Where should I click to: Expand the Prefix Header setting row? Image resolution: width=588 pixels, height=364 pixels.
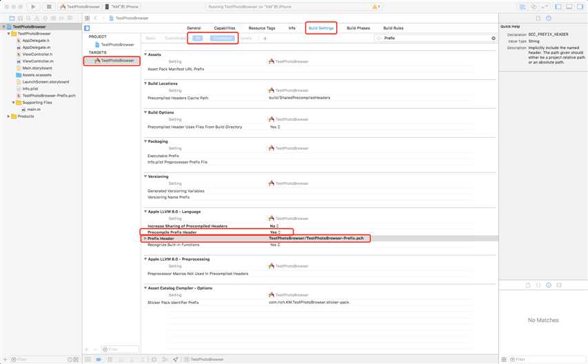pos(145,239)
